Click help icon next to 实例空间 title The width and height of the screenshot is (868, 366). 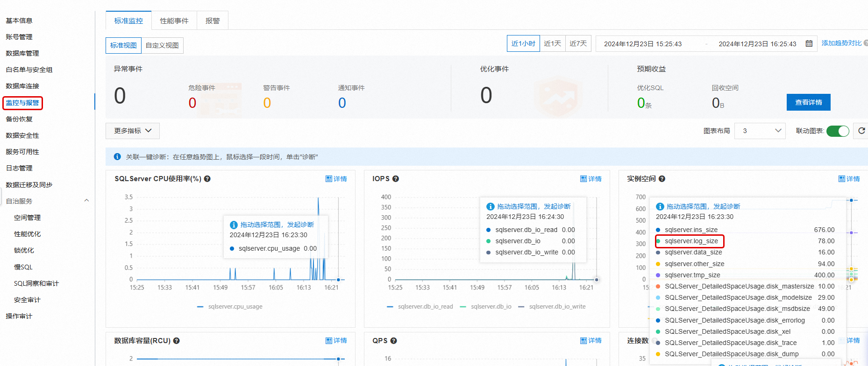pyautogui.click(x=662, y=179)
